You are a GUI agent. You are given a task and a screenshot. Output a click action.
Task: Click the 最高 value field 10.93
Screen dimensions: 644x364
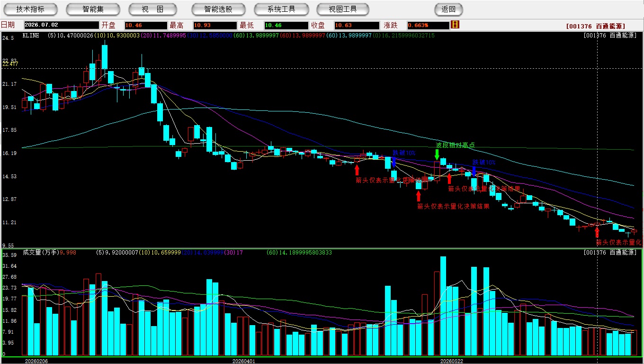point(215,25)
